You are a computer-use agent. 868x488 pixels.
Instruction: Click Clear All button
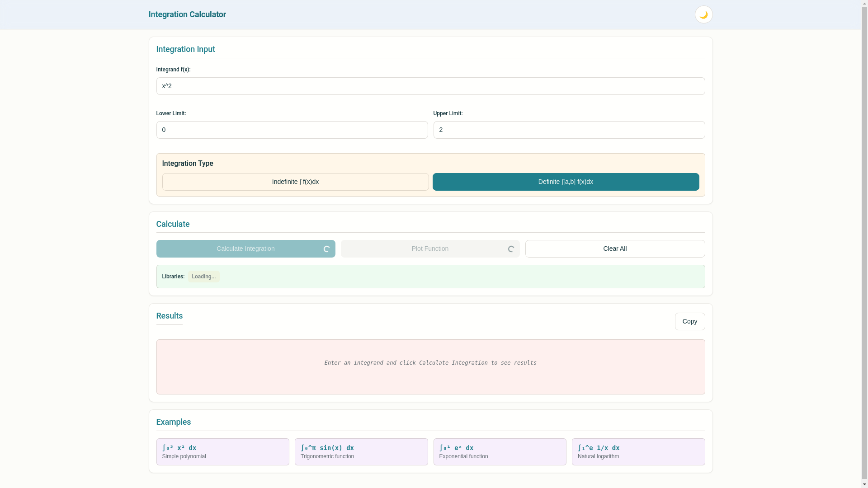click(615, 249)
